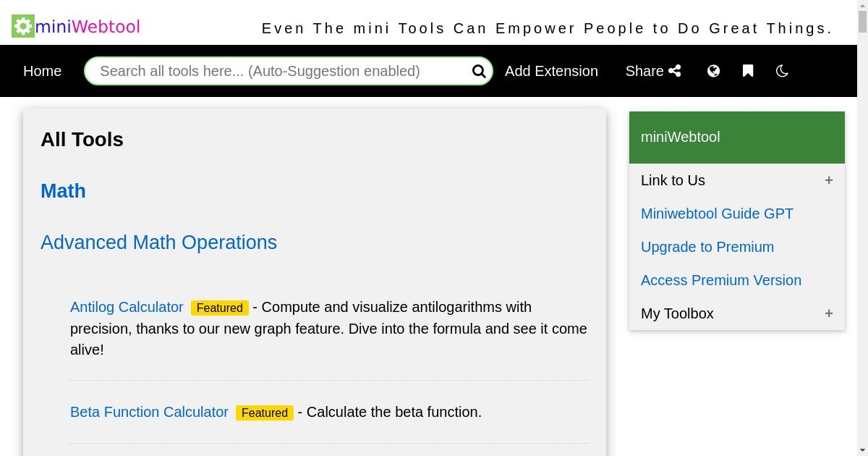Open the Antilog Calculator link
868x456 pixels.
[127, 307]
